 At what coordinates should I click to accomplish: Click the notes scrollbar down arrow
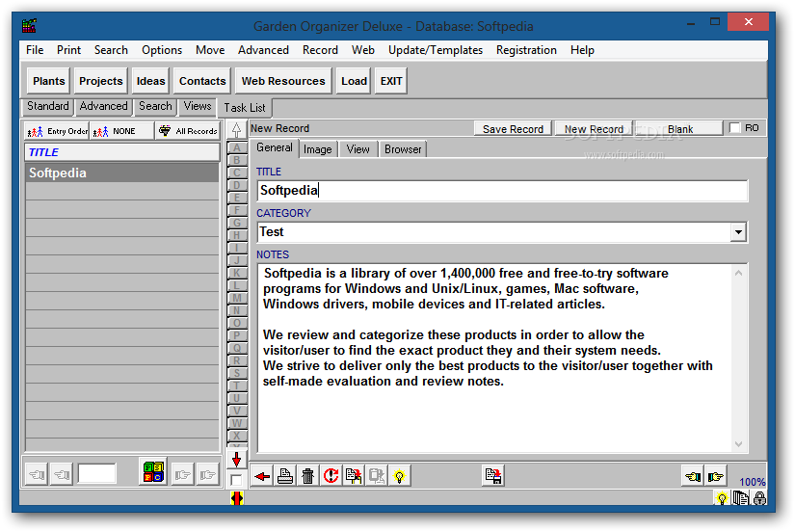coord(738,443)
